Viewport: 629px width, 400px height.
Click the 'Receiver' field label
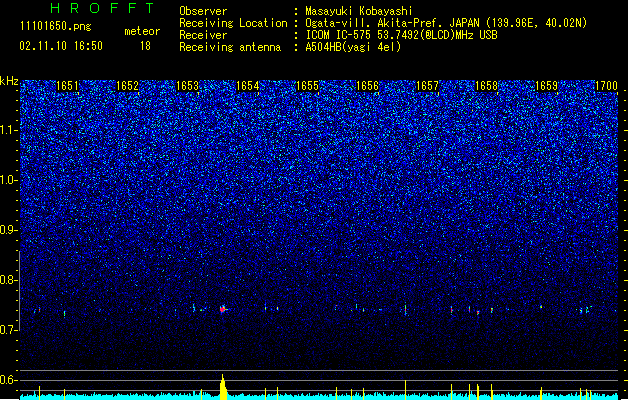pos(203,35)
